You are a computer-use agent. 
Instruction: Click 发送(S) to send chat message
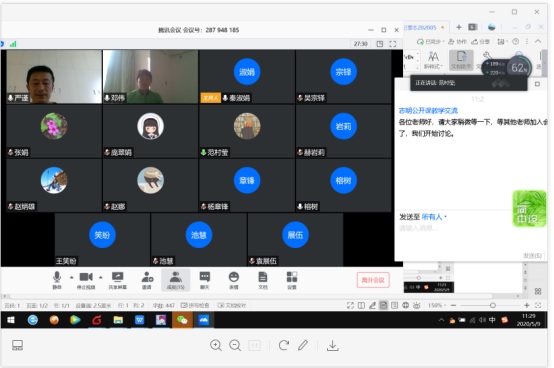pyautogui.click(x=532, y=255)
